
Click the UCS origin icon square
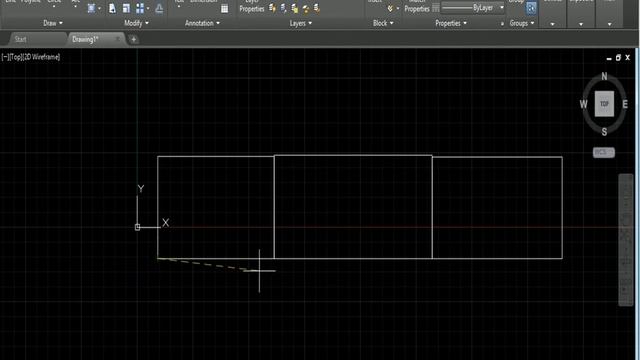pyautogui.click(x=138, y=227)
